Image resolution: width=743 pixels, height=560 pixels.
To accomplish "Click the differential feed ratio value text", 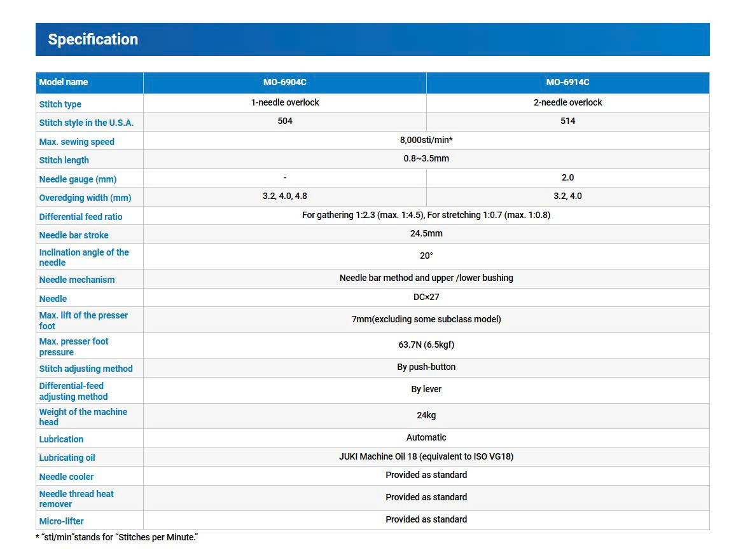I will coord(426,215).
